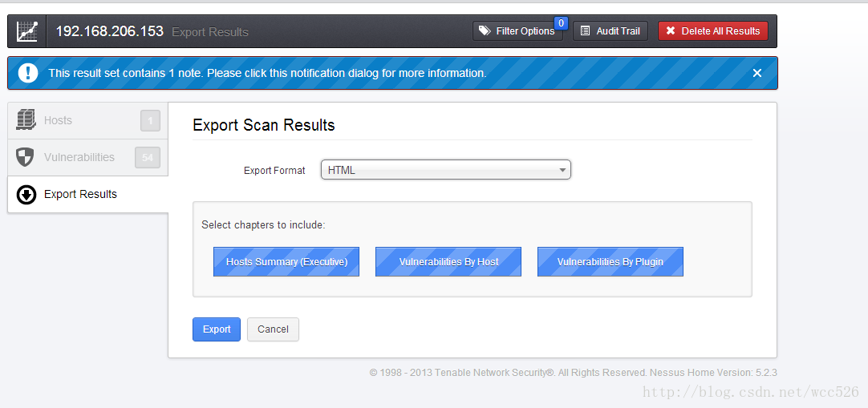Click the tag icon in Filter Options
This screenshot has height=408, width=868.
[x=485, y=31]
